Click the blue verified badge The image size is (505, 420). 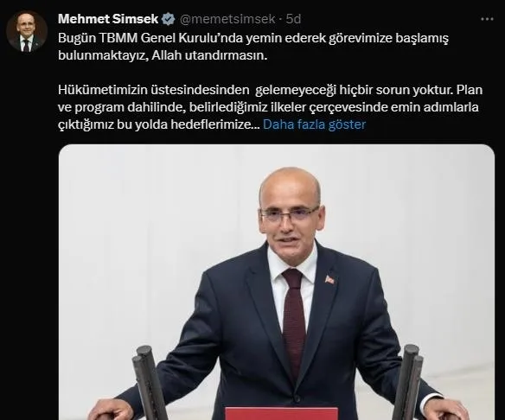168,19
